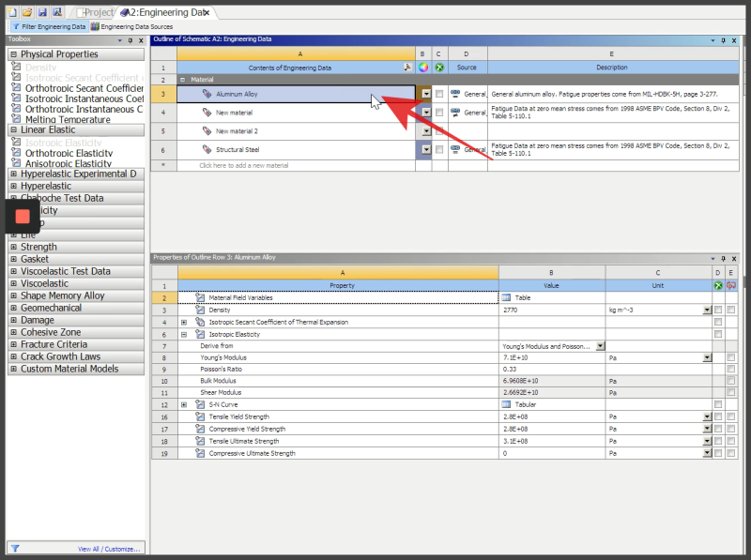The width and height of the screenshot is (751, 560).
Task: Open the Density unit dropdown
Action: click(707, 310)
